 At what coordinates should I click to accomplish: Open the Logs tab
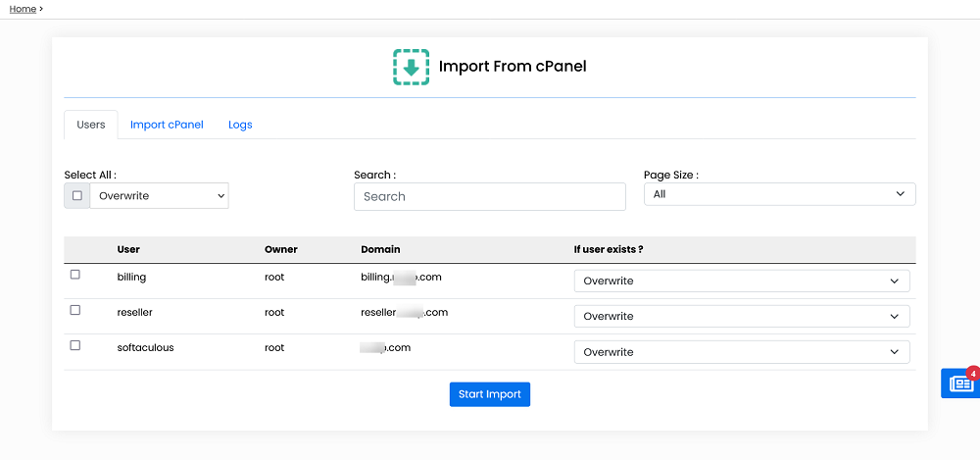[240, 125]
